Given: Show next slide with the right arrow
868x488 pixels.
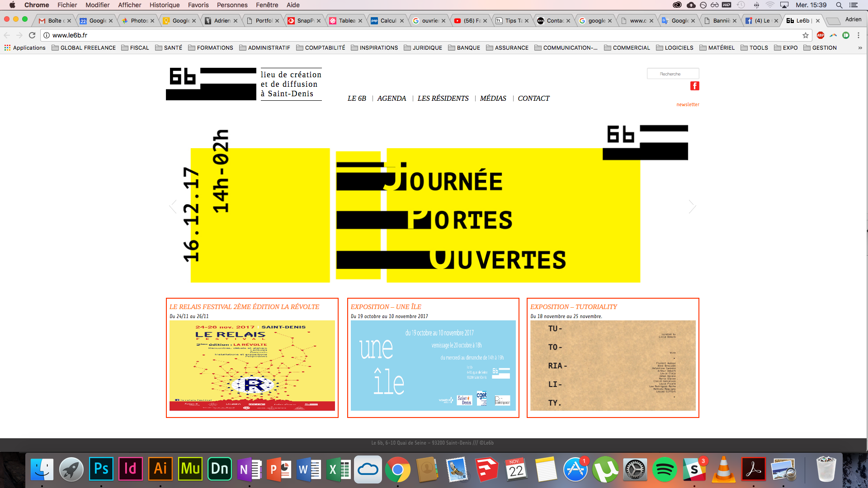Looking at the screenshot, I should pos(692,206).
